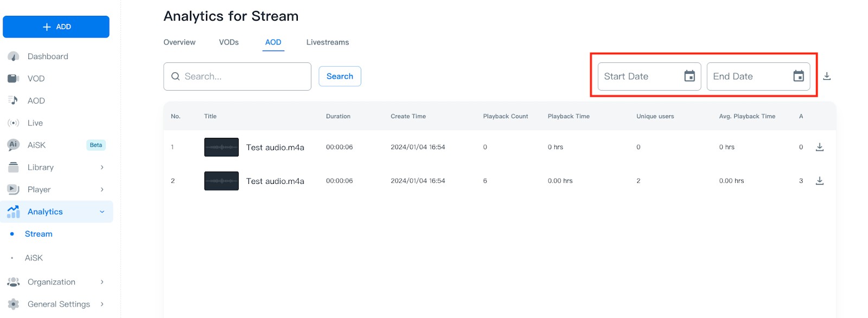868x318 pixels.
Task: Switch to the Livestreams tab
Action: point(327,42)
